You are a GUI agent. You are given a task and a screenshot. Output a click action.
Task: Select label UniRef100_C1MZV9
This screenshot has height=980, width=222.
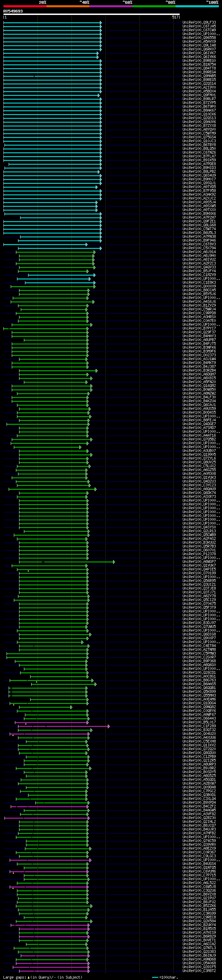click(x=199, y=275)
